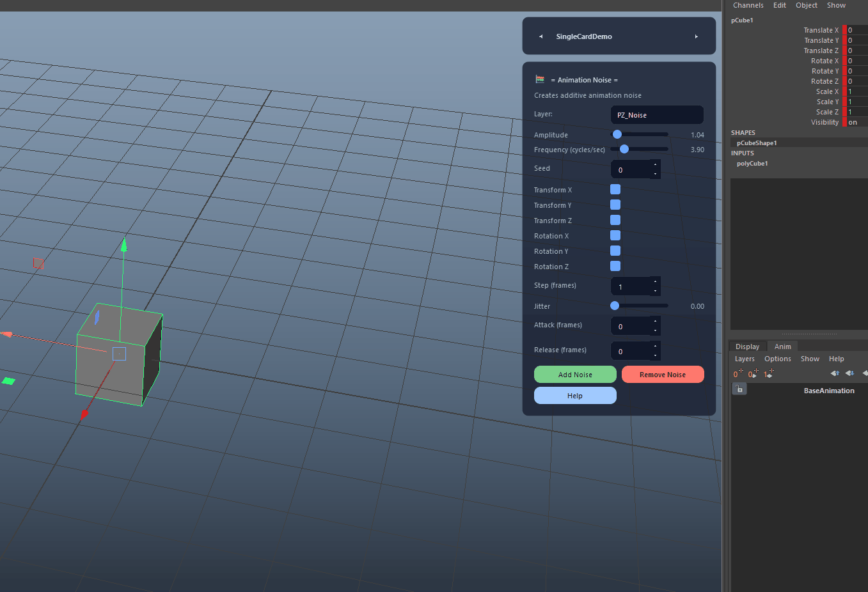This screenshot has height=592, width=868.
Task: Click the Add Noise button
Action: [575, 375]
